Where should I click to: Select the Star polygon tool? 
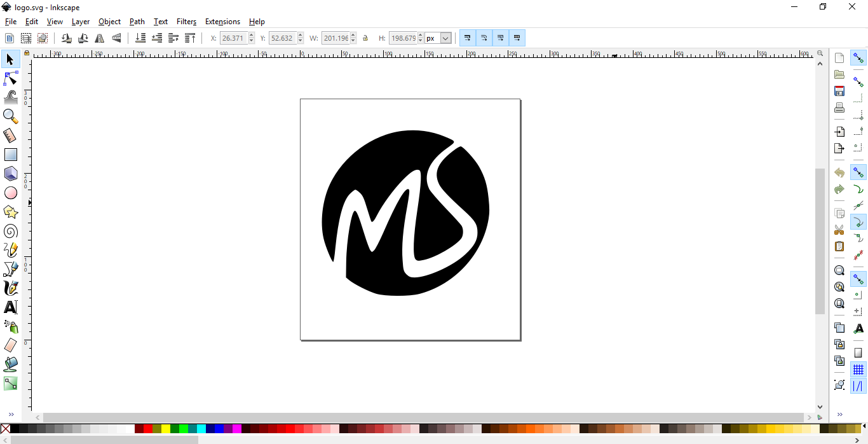pos(10,212)
